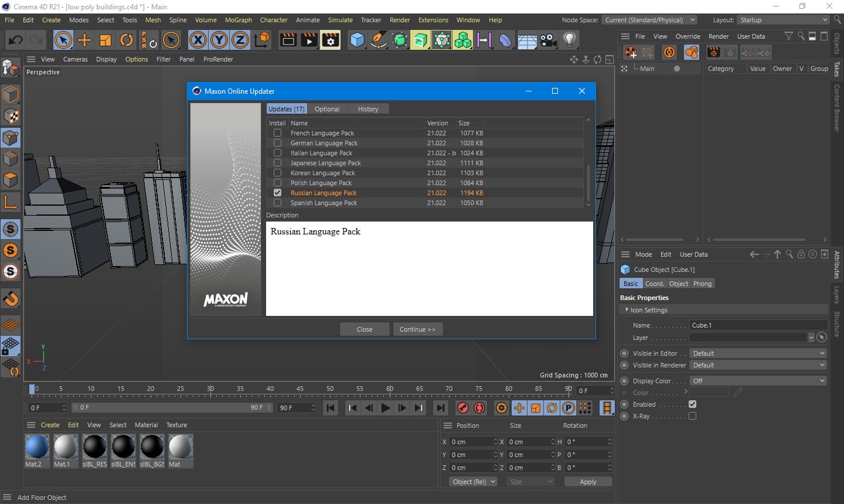This screenshot has height=504, width=844.
Task: Check the Spanish Language Pack checkbox
Action: coord(277,203)
